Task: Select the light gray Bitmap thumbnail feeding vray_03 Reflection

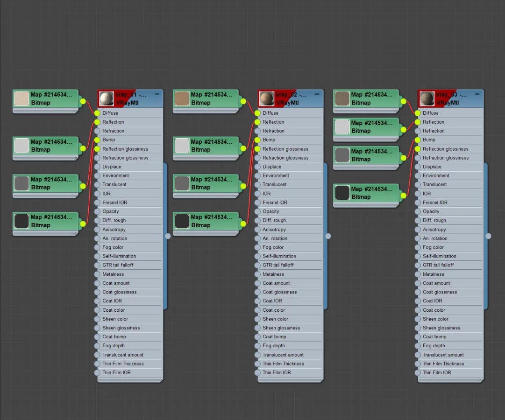Action: click(342, 127)
